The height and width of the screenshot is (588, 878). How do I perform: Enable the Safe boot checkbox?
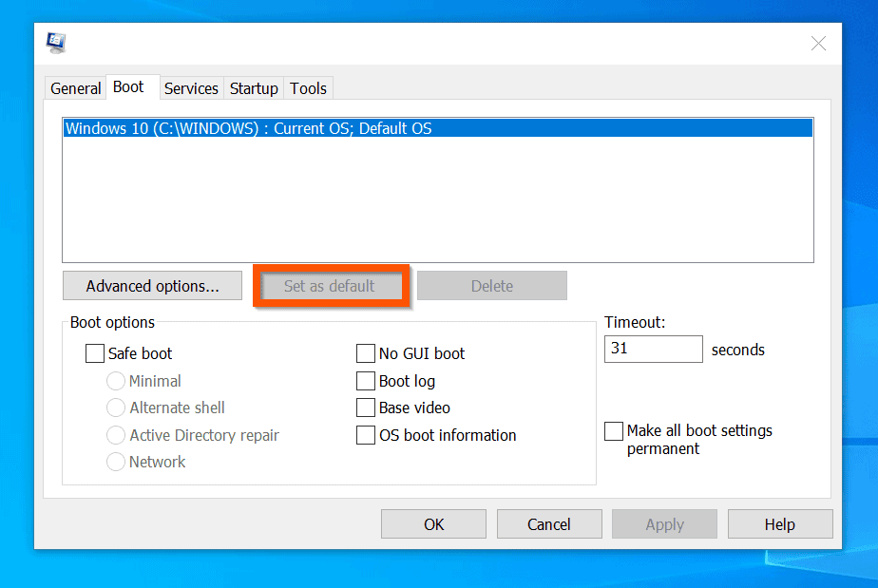point(95,353)
